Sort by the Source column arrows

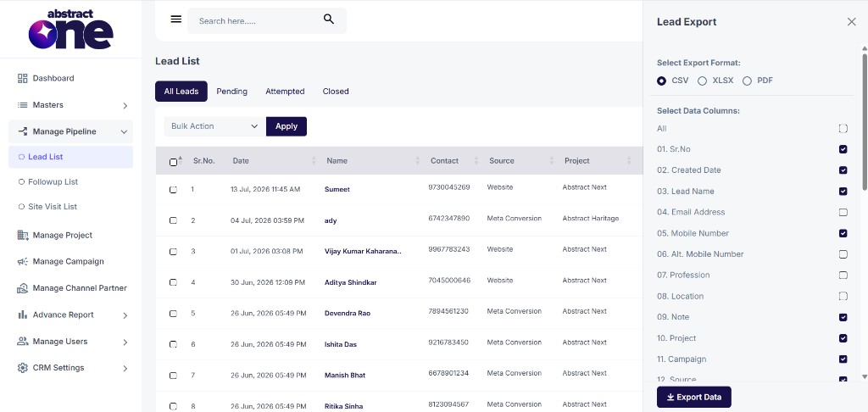pos(551,160)
